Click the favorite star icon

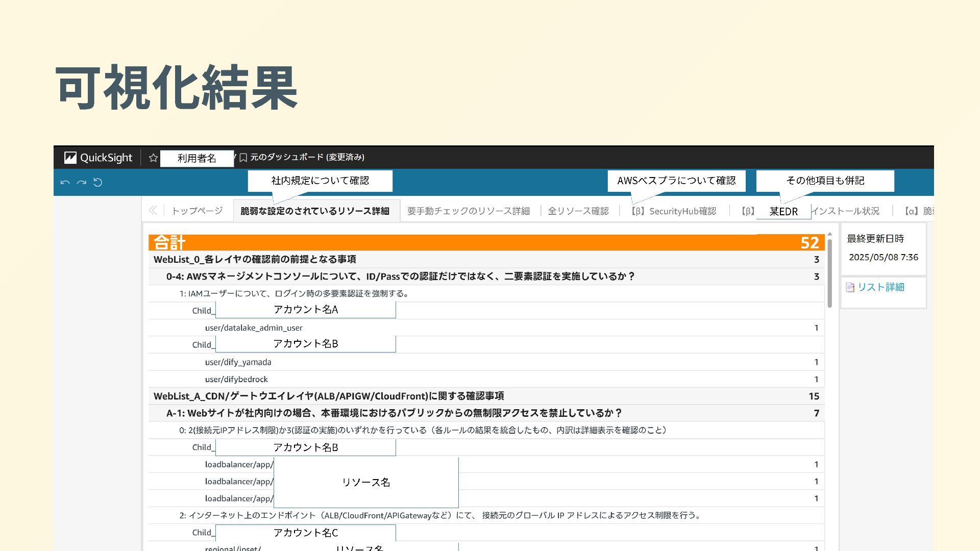(x=153, y=158)
